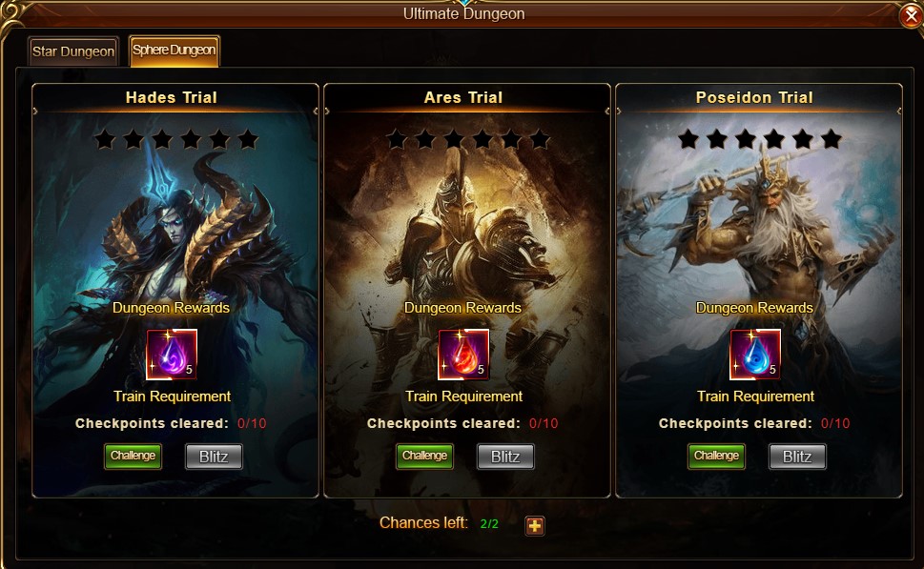Challenge the Hades Trial

(133, 456)
